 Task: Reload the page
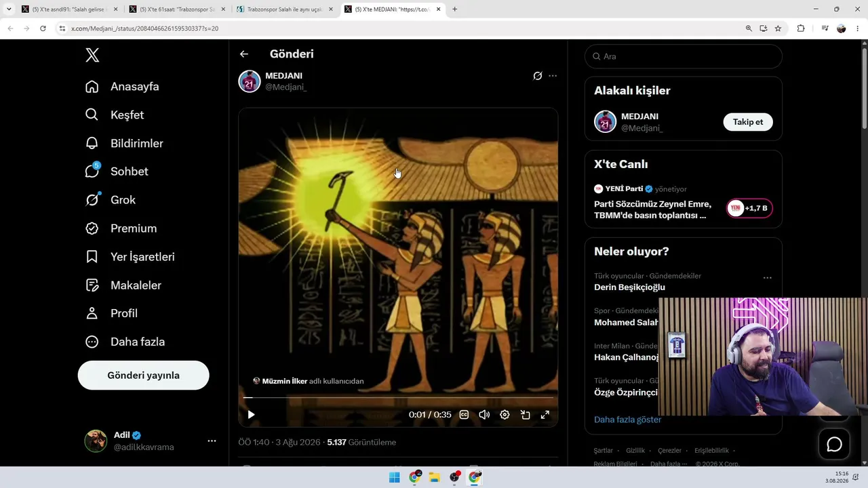coord(43,28)
